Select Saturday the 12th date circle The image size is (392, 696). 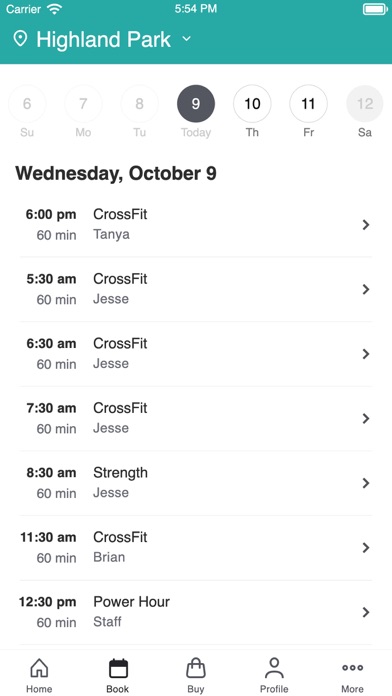[365, 104]
